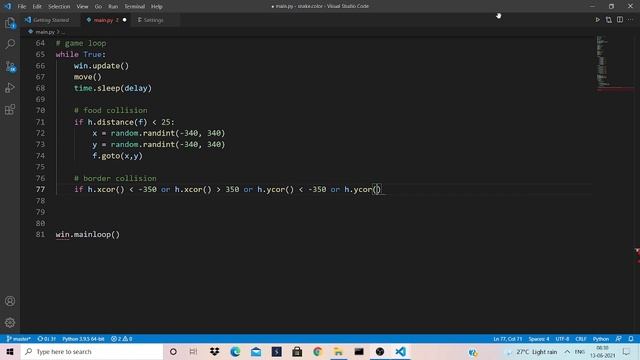Open the Go menu
This screenshot has height=360, width=640.
98,7
